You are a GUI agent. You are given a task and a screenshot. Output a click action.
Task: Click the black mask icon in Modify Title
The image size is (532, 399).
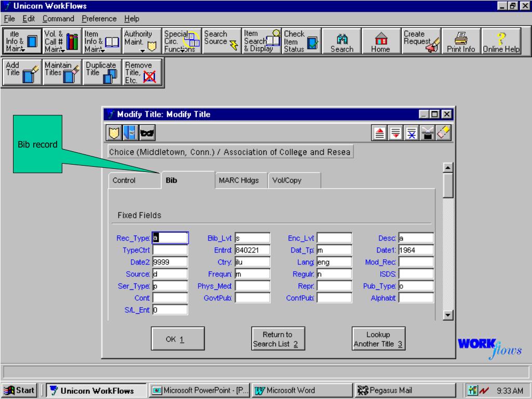coord(147,132)
